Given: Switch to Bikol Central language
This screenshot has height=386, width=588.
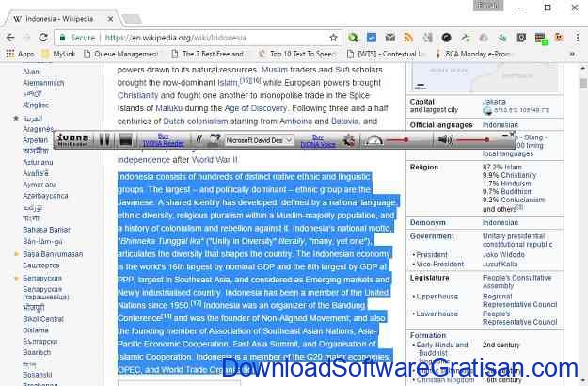Looking at the screenshot, I should click(43, 319).
